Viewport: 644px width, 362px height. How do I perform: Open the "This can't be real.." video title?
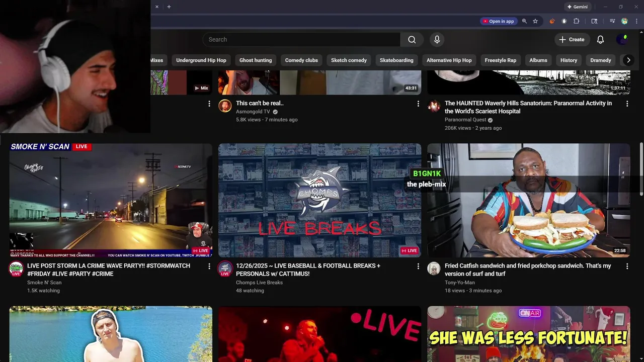click(260, 103)
